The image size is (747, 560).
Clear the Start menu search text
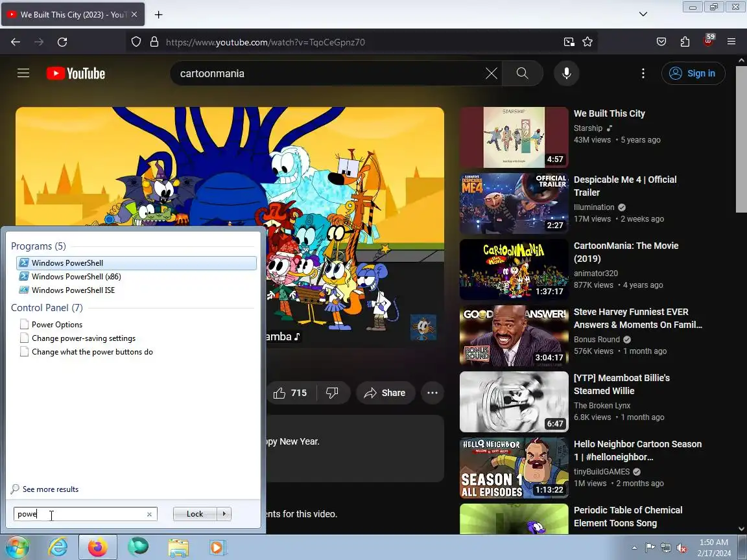click(x=149, y=514)
